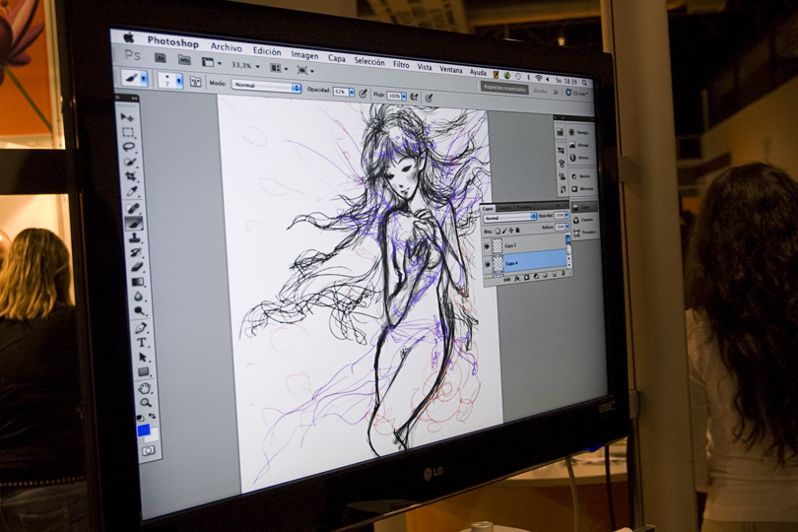Open the Máscaras panel button
The image size is (798, 532).
(581, 189)
